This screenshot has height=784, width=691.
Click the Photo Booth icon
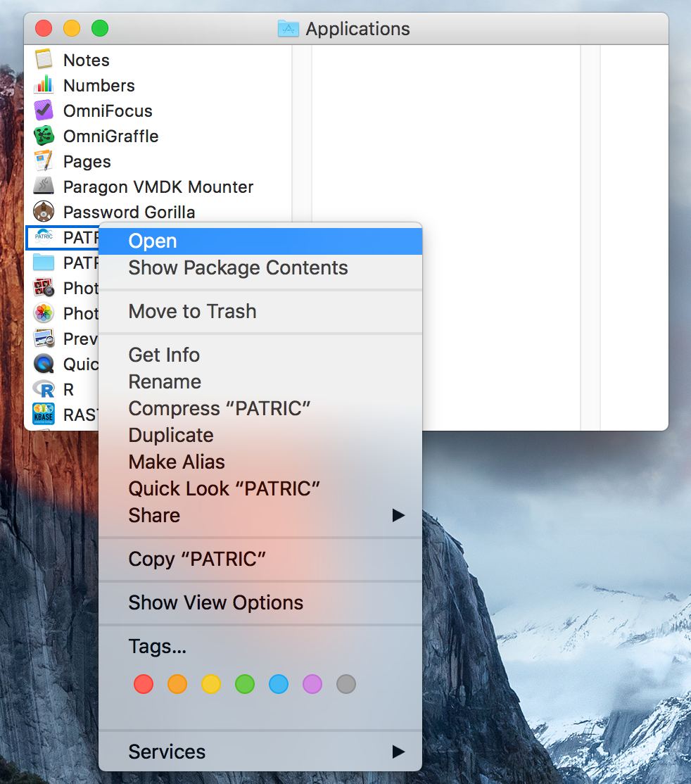44,288
